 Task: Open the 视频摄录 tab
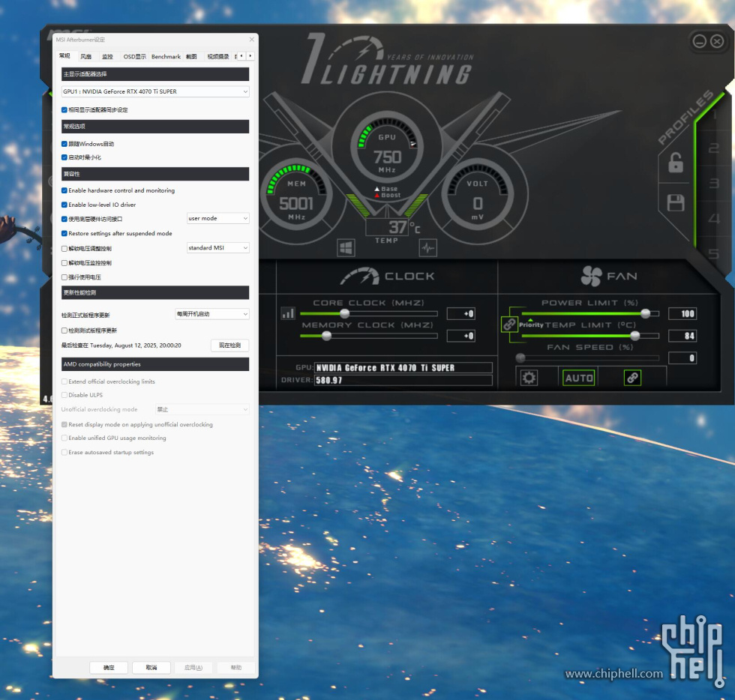click(218, 57)
